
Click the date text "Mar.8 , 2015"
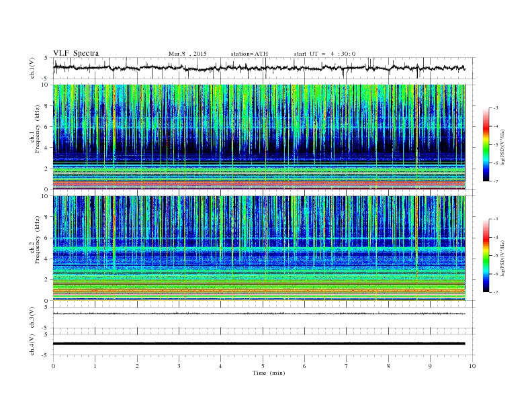[x=187, y=54]
